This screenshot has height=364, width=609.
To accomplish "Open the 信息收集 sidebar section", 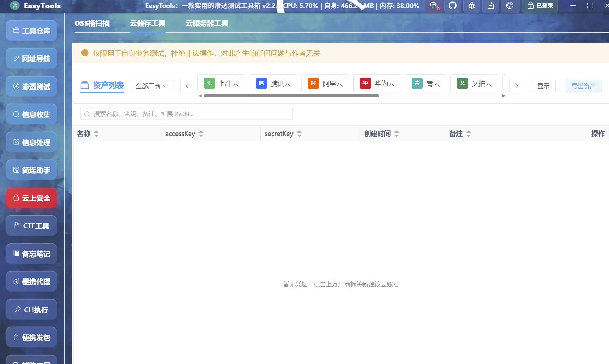I will click(31, 114).
